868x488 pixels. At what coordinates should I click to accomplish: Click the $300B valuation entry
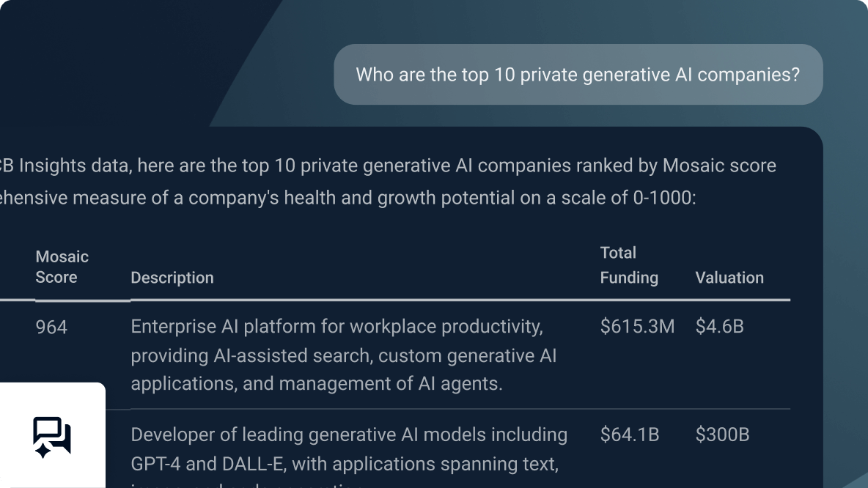pyautogui.click(x=724, y=434)
